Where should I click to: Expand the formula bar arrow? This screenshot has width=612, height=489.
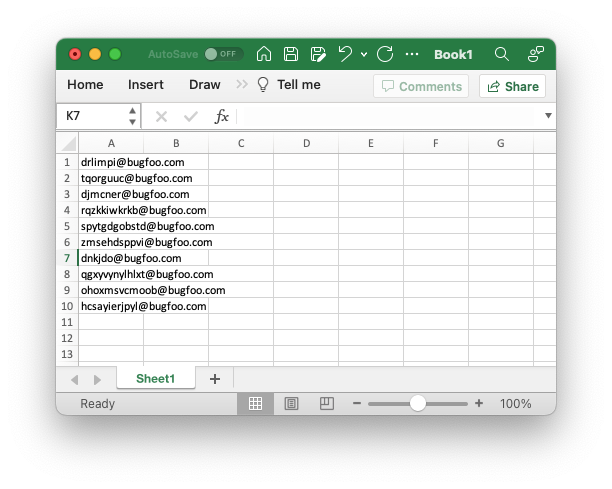click(548, 116)
